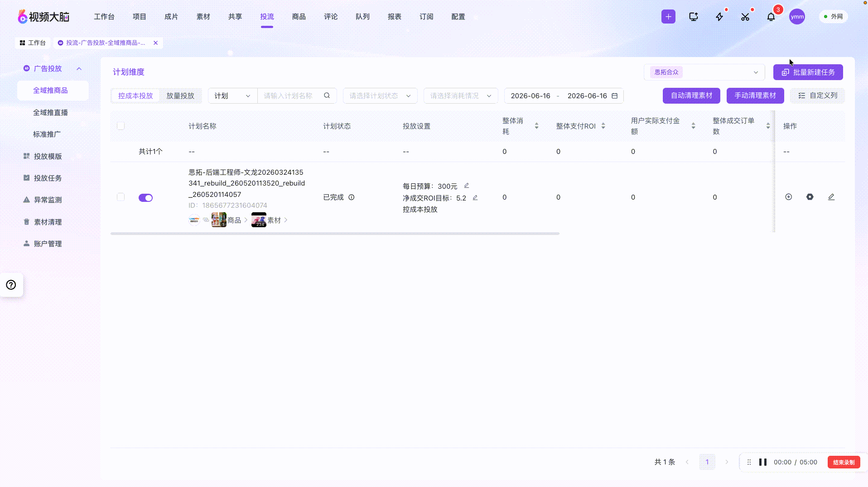Select page 1 in pagination

tap(707, 462)
